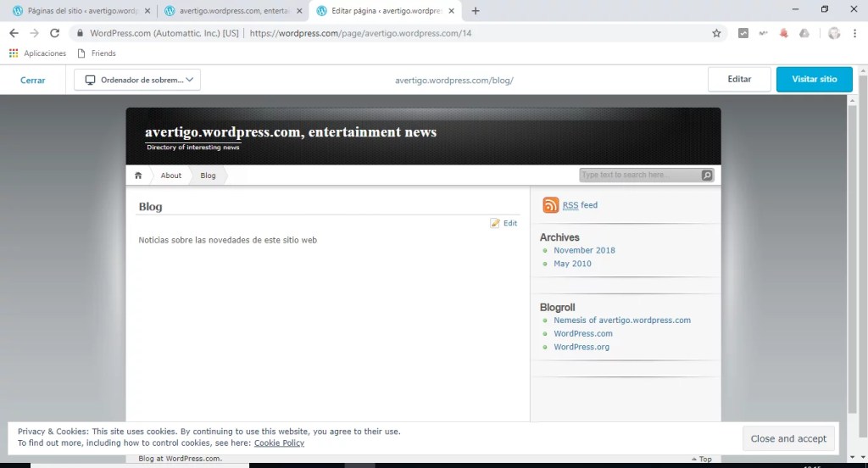
Task: Click the red extension icon in toolbar
Action: 783,33
